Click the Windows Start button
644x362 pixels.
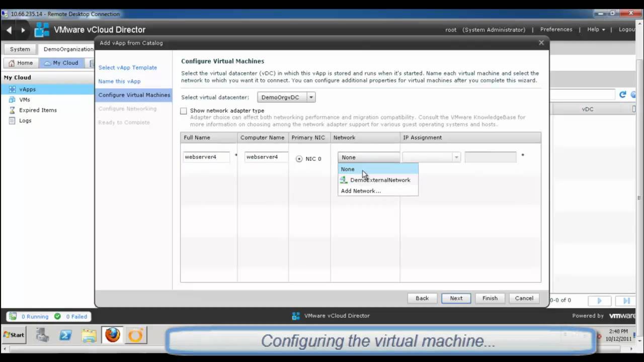pos(14,335)
